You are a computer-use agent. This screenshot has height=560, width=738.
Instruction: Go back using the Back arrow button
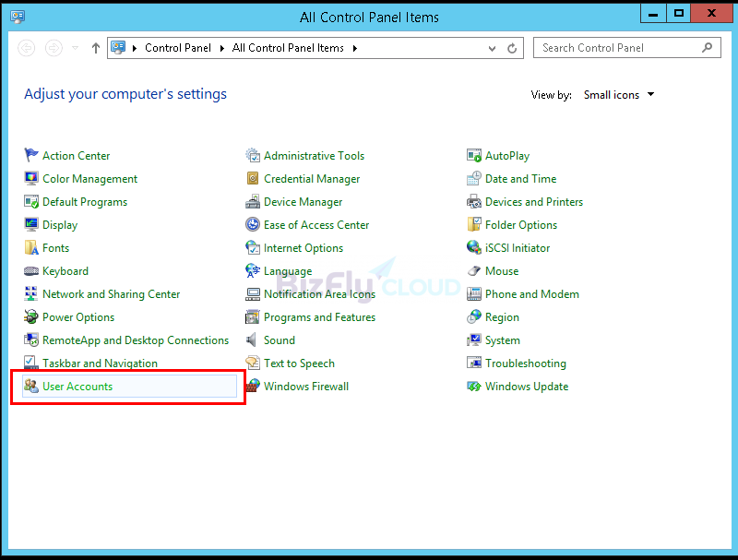pyautogui.click(x=27, y=48)
